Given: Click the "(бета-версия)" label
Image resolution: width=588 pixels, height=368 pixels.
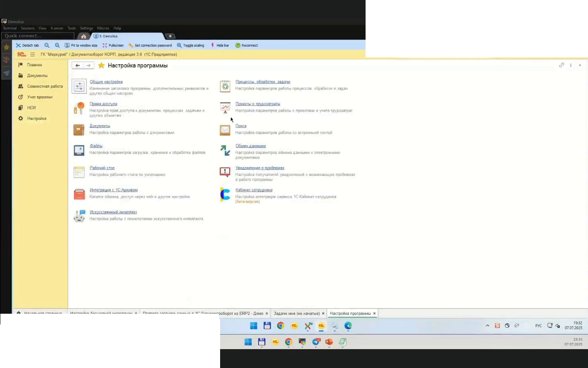Looking at the screenshot, I should point(247,201).
